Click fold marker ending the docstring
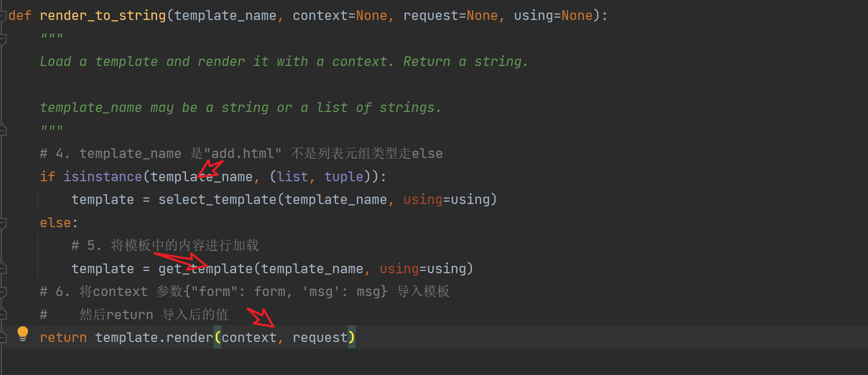Viewport: 868px width, 375px height. click(x=3, y=130)
